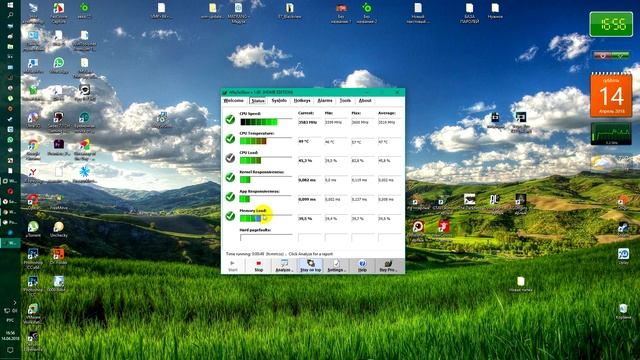Open the Analyze report tool
Screen dimensions: 640x360
point(284,266)
